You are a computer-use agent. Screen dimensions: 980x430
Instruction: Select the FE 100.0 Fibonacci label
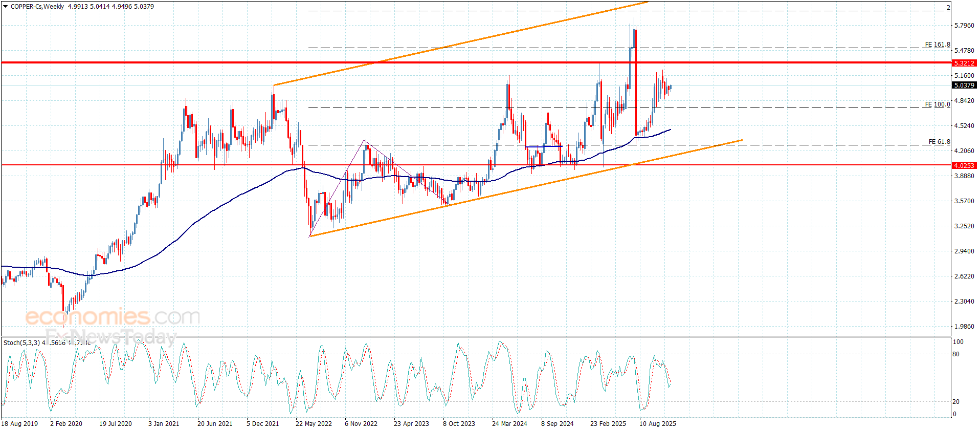[x=937, y=104]
